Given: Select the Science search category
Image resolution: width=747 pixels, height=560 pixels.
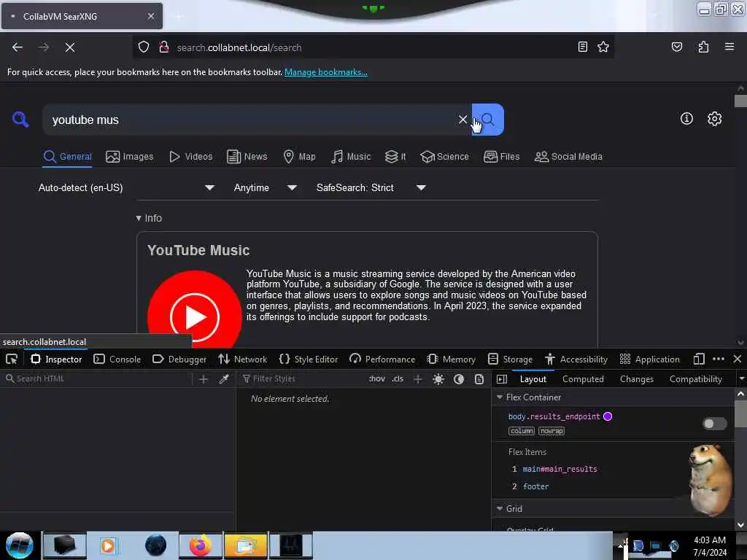Looking at the screenshot, I should [444, 157].
